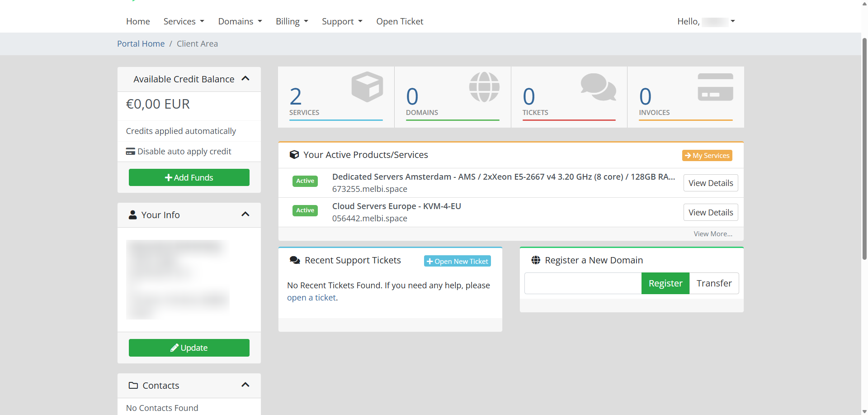Click the credit card icon beside Disable auto apply
Screen dimensions: 868x415
coord(131,152)
